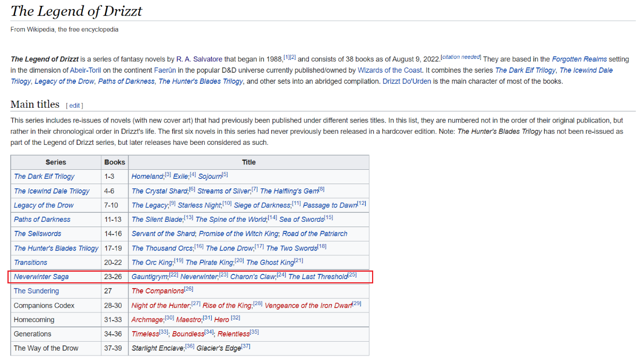Open Servant of the Shard link
637x364 pixels.
tap(164, 233)
